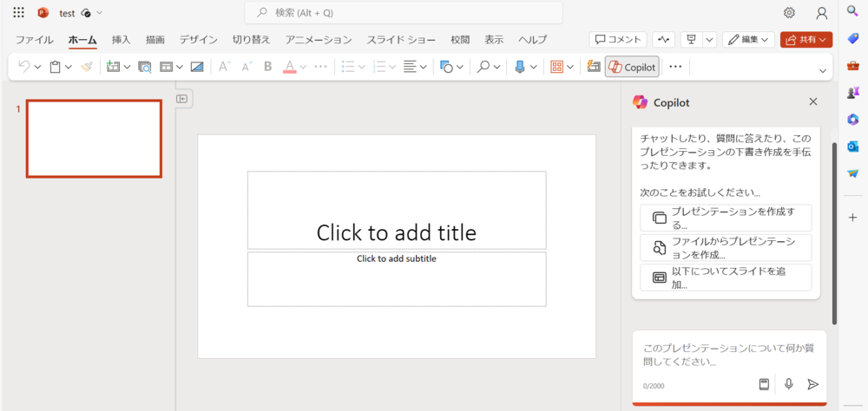This screenshot has height=411, width=868.
Task: Open the app launcher grid
Action: click(18, 13)
